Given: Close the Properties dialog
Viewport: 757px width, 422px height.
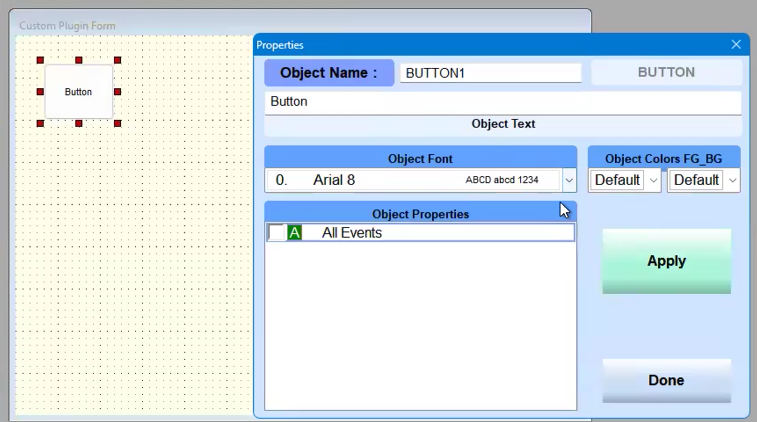Looking at the screenshot, I should pos(736,44).
